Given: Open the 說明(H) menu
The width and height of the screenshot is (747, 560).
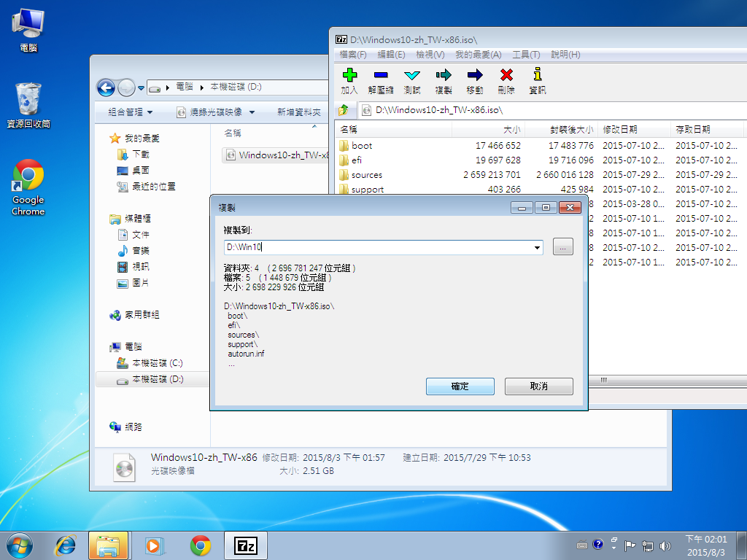Looking at the screenshot, I should (x=565, y=55).
